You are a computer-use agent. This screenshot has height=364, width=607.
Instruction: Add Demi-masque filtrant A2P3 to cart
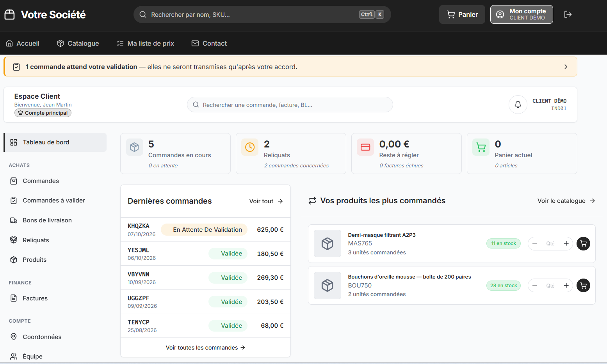(583, 243)
